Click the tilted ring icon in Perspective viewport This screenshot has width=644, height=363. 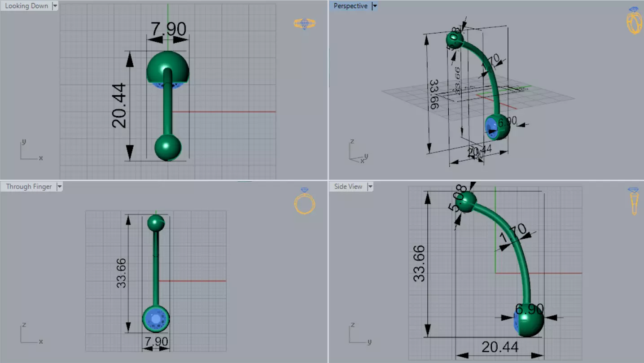click(634, 20)
